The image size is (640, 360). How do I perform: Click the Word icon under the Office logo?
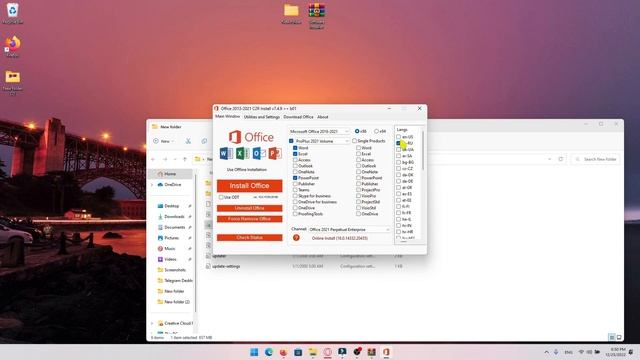coord(226,153)
